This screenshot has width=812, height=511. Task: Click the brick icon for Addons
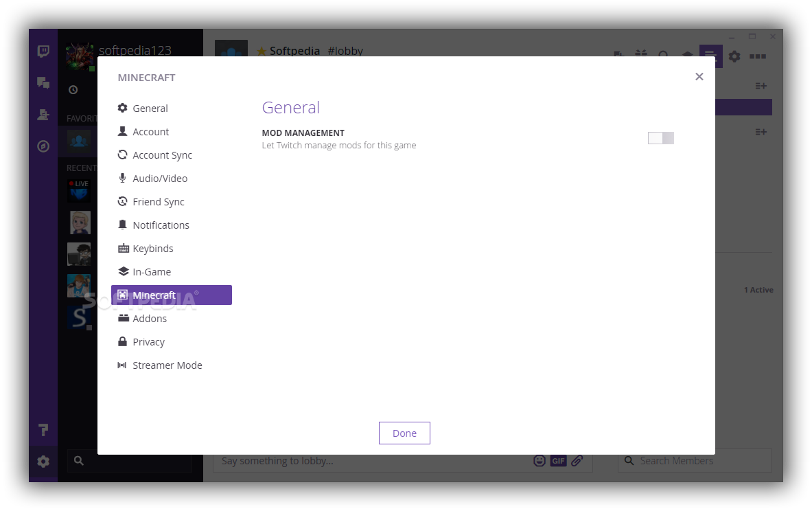click(124, 318)
